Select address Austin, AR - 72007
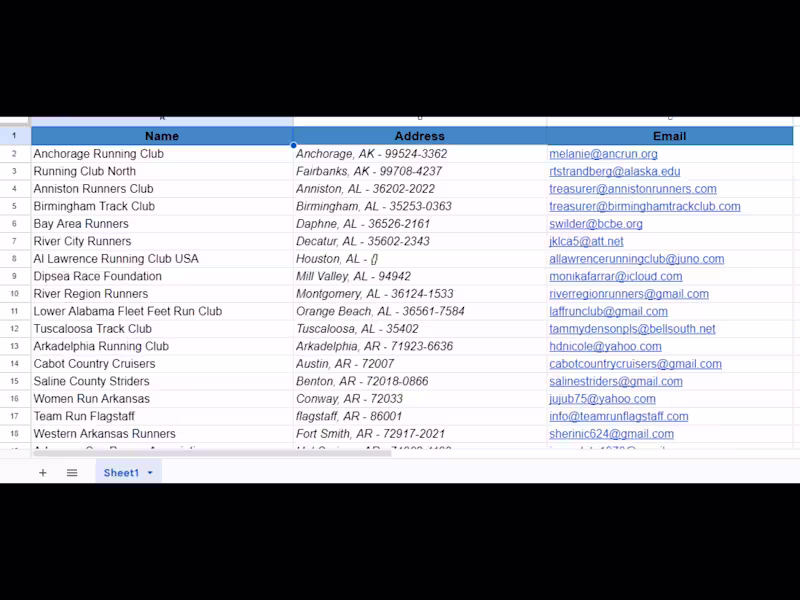This screenshot has width=800, height=600. click(x=419, y=364)
